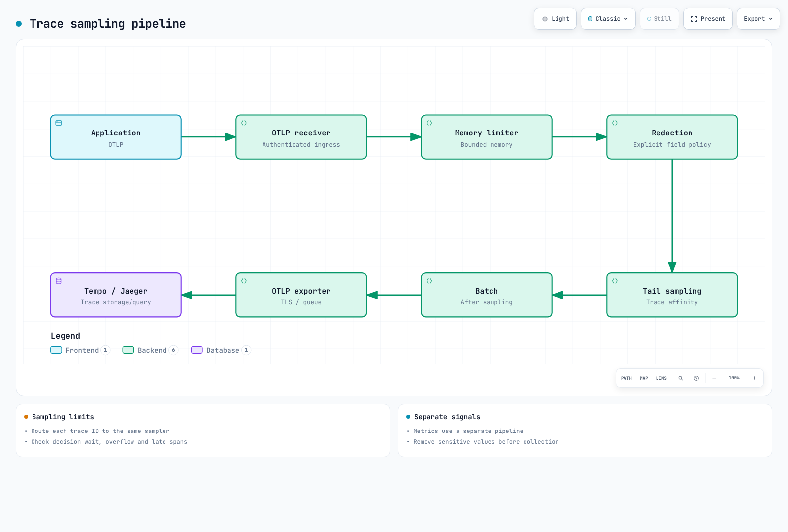Toggle Frontend legend filter

coord(80,350)
